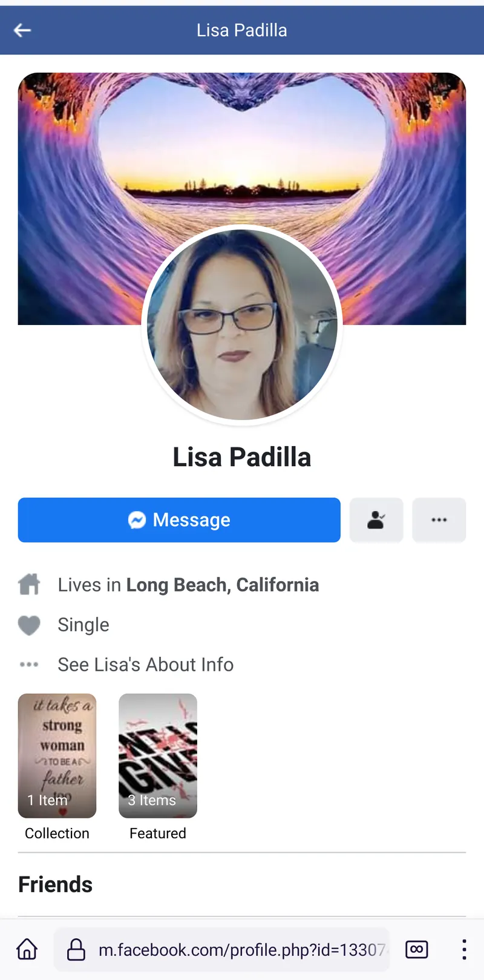
Task: Send a message with the Message button
Action: tap(179, 520)
